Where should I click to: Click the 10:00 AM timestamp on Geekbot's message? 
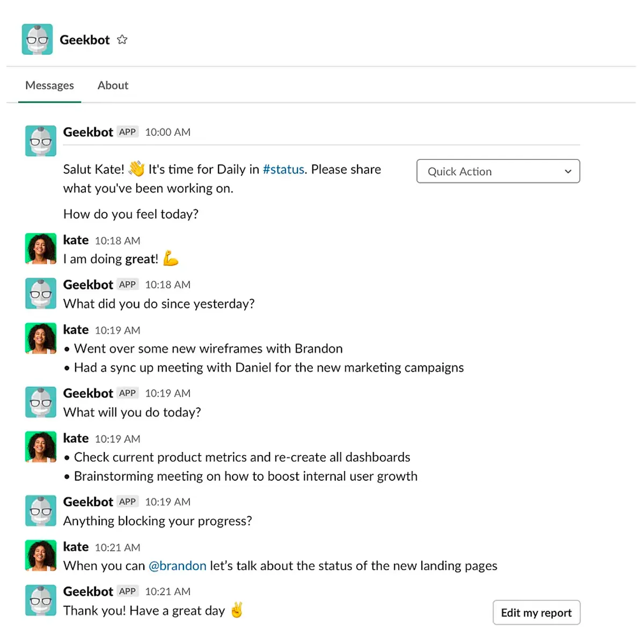167,131
